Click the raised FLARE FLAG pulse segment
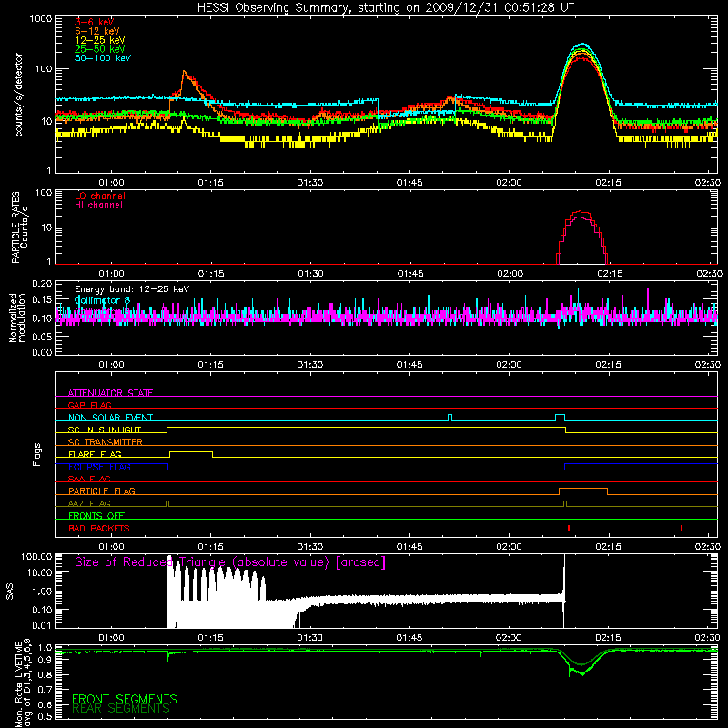This screenshot has height=728, width=728. coord(191,451)
